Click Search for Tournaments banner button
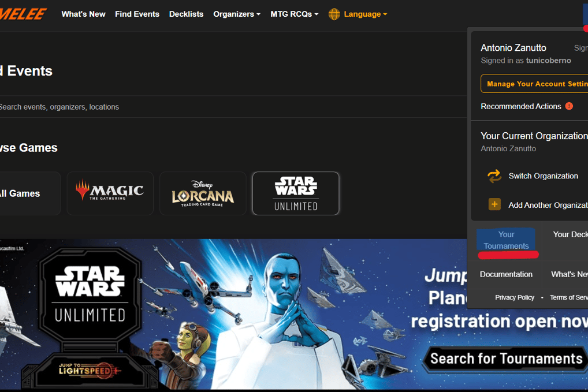Viewport: 588px width, 392px height. [506, 359]
